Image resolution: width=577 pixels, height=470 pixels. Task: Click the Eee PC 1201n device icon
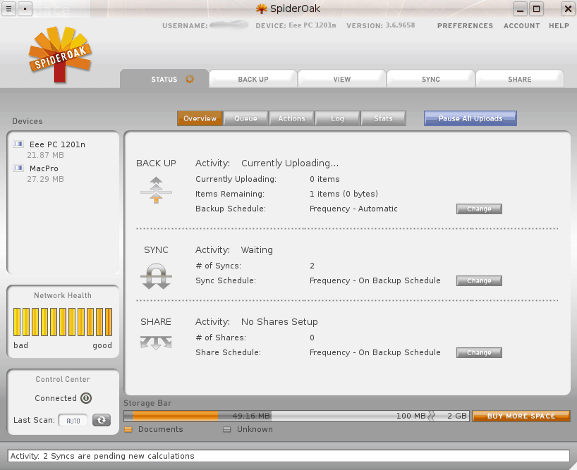tap(19, 144)
